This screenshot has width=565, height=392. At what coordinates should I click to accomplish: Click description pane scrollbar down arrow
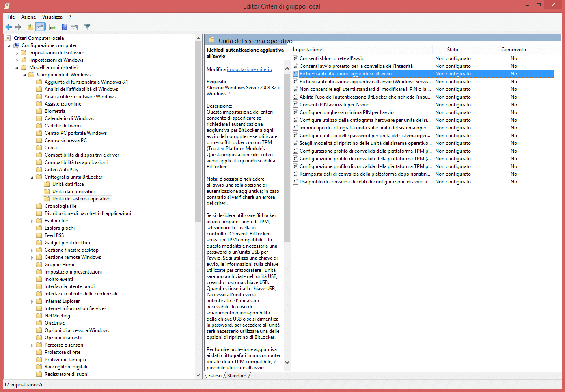click(x=287, y=362)
